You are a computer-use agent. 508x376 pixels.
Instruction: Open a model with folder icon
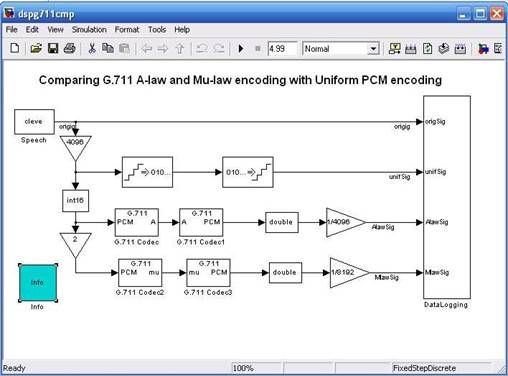pos(36,49)
